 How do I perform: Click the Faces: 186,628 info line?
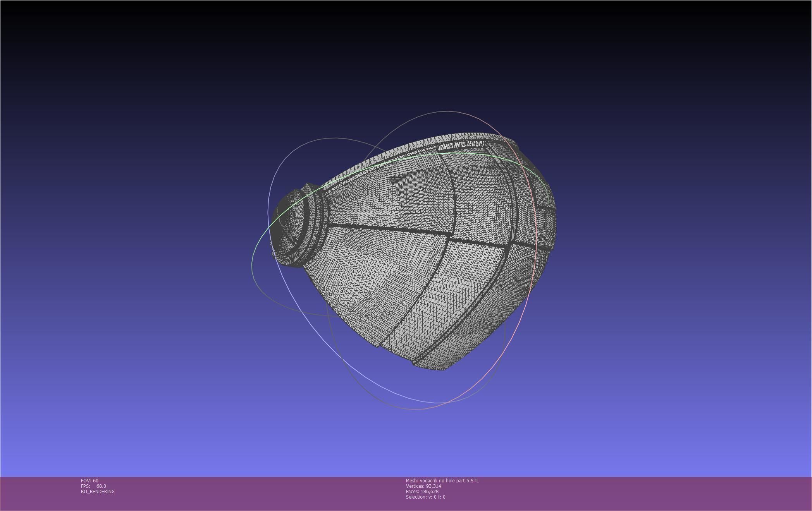coord(422,491)
